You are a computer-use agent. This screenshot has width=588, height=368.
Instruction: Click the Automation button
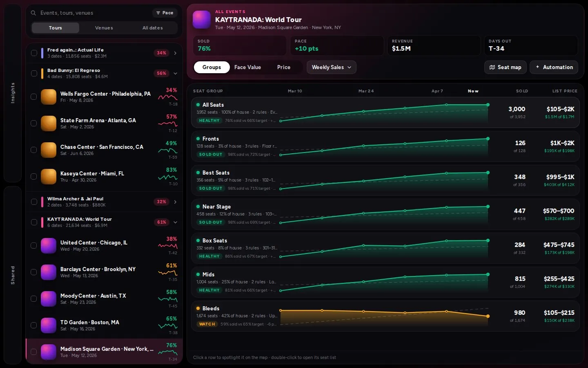tap(554, 67)
